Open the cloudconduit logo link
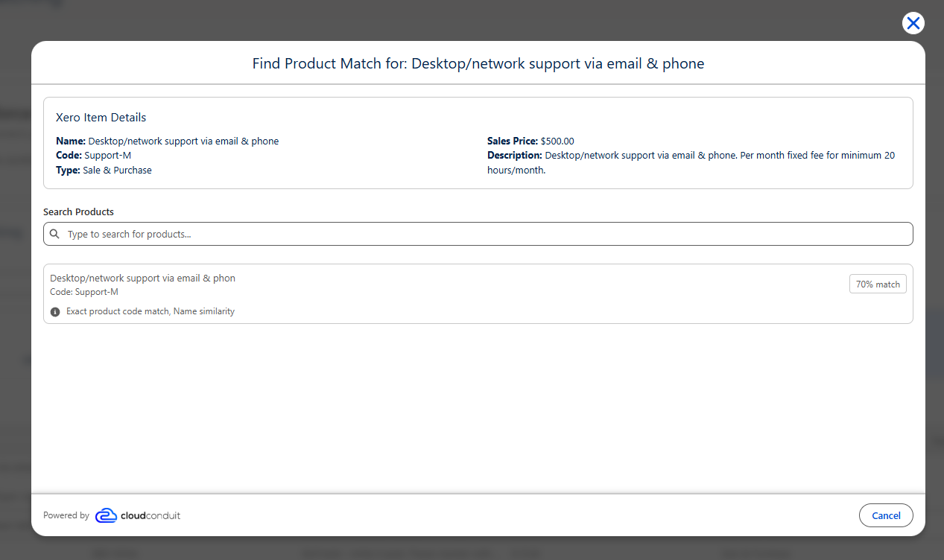 pyautogui.click(x=138, y=515)
